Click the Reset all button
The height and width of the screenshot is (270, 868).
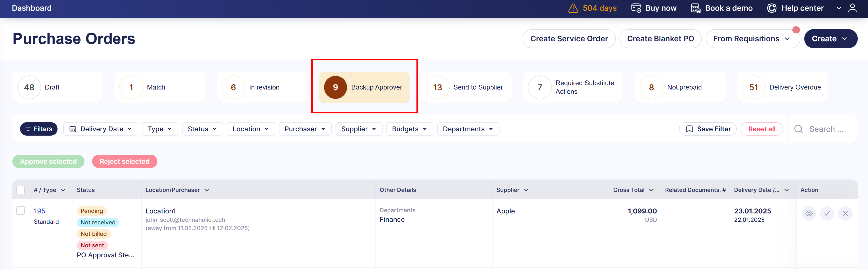pos(762,129)
